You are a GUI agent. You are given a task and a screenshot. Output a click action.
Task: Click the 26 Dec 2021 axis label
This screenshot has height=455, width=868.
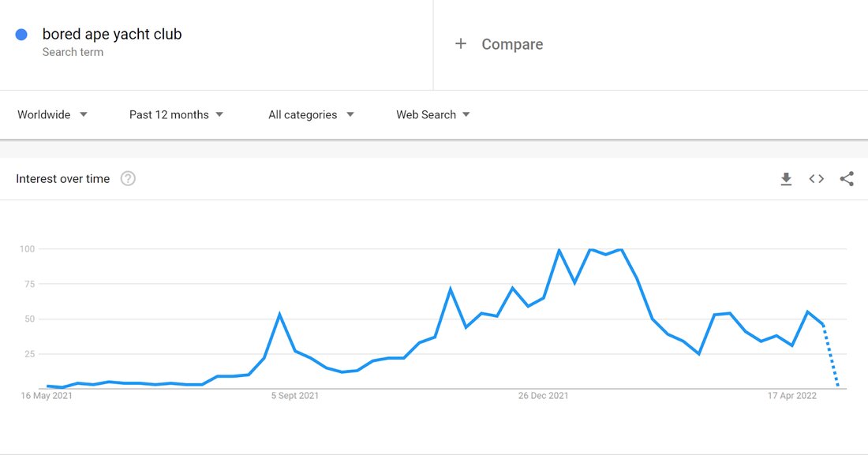click(543, 396)
